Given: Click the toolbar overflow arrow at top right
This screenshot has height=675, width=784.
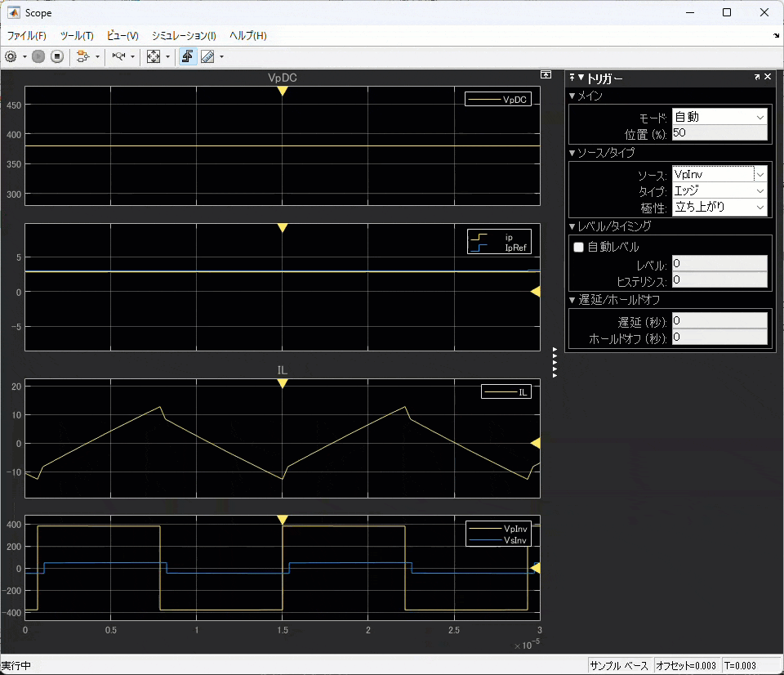Looking at the screenshot, I should click(x=776, y=35).
